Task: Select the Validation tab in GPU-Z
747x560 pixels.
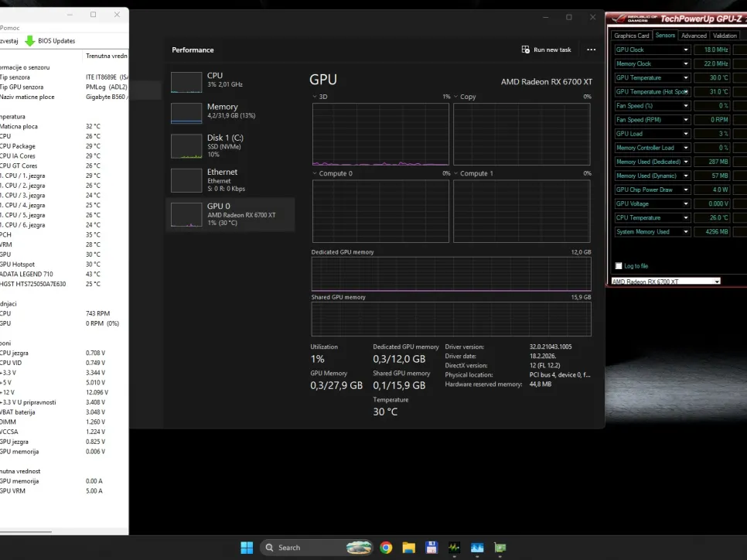Action: pos(725,36)
